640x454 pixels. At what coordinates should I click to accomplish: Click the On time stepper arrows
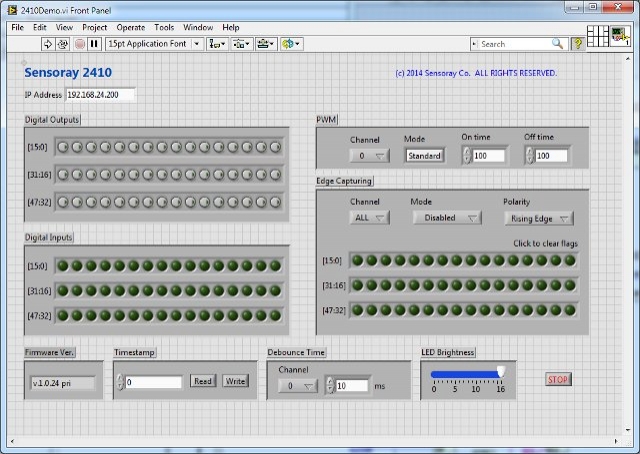(467, 156)
